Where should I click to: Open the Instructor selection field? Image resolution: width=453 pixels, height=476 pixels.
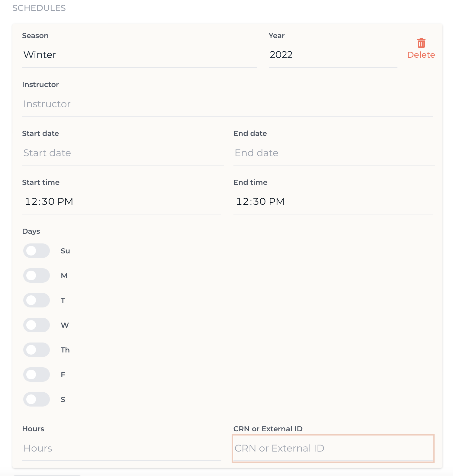(227, 104)
